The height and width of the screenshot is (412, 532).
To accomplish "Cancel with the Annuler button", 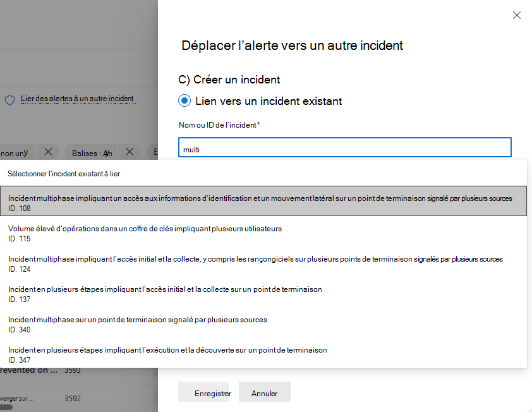I will pyautogui.click(x=264, y=392).
